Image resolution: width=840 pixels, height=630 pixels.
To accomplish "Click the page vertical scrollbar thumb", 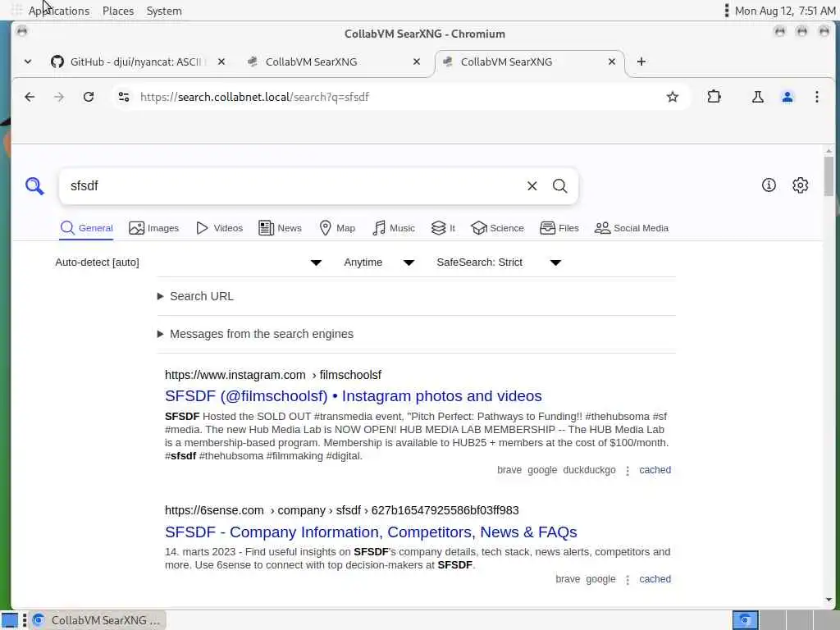I will coord(829,177).
